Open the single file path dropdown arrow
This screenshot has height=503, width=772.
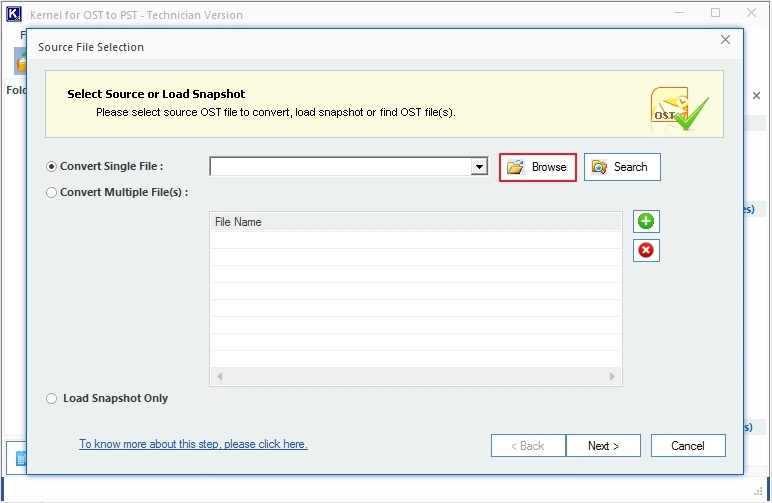(x=479, y=166)
